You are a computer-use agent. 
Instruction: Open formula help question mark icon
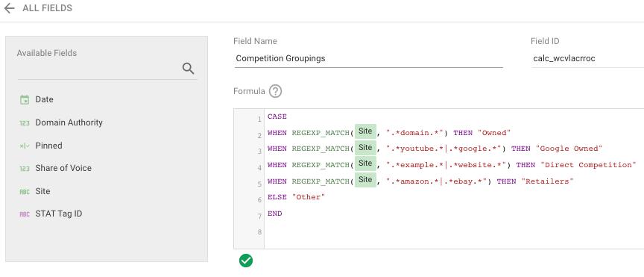(275, 91)
